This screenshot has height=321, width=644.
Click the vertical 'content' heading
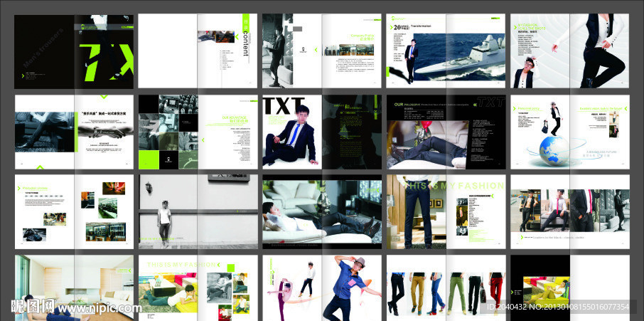point(246,44)
